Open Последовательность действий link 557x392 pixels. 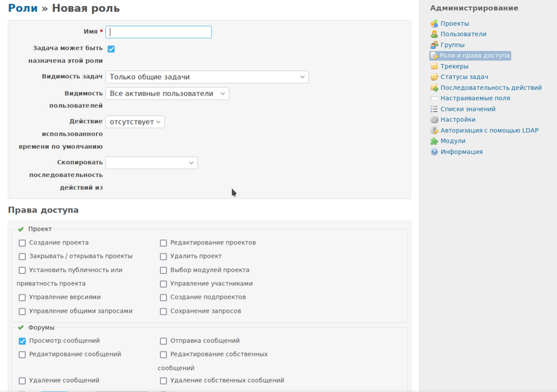point(491,88)
